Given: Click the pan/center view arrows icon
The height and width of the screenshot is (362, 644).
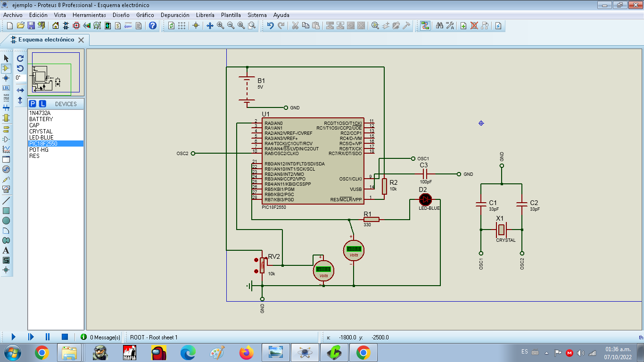Looking at the screenshot, I should click(x=210, y=25).
